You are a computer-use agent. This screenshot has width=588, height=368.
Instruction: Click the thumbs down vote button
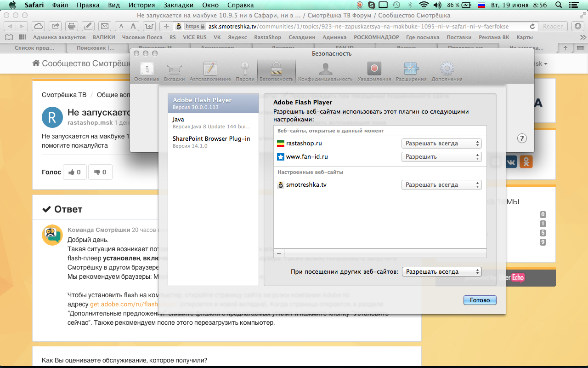pos(100,172)
